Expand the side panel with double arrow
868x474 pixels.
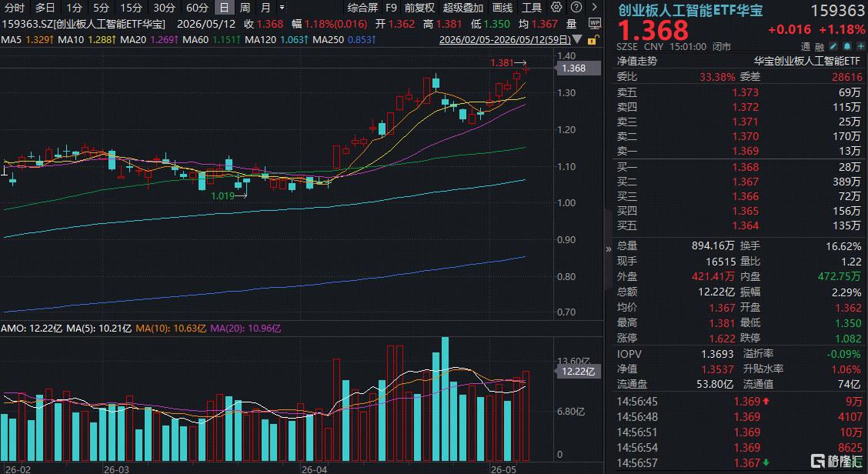(x=609, y=249)
